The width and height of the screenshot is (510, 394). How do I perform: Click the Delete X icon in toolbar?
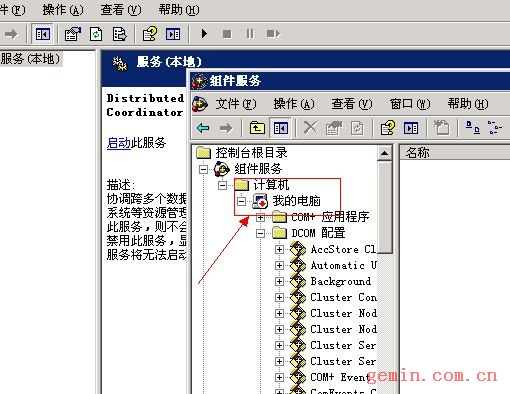[310, 128]
